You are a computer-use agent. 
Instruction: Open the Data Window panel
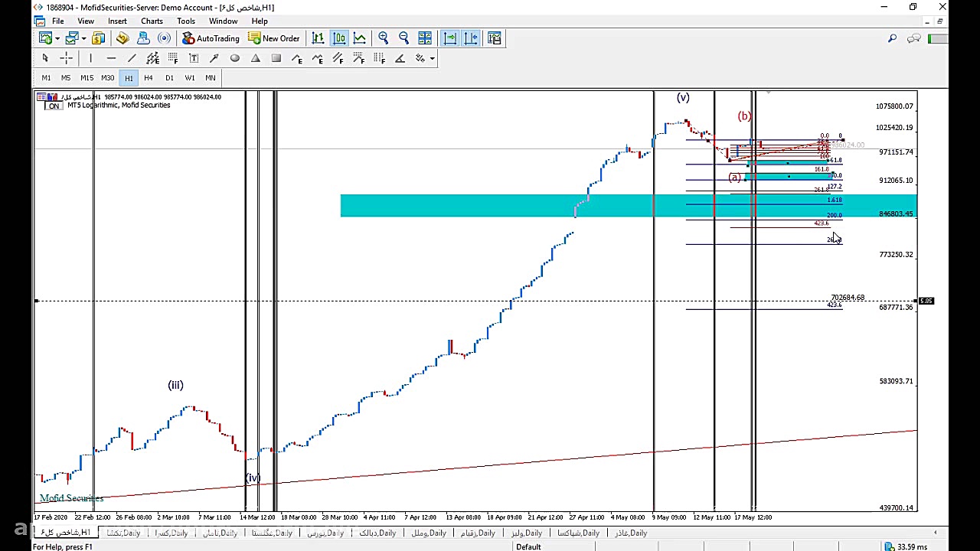click(122, 38)
